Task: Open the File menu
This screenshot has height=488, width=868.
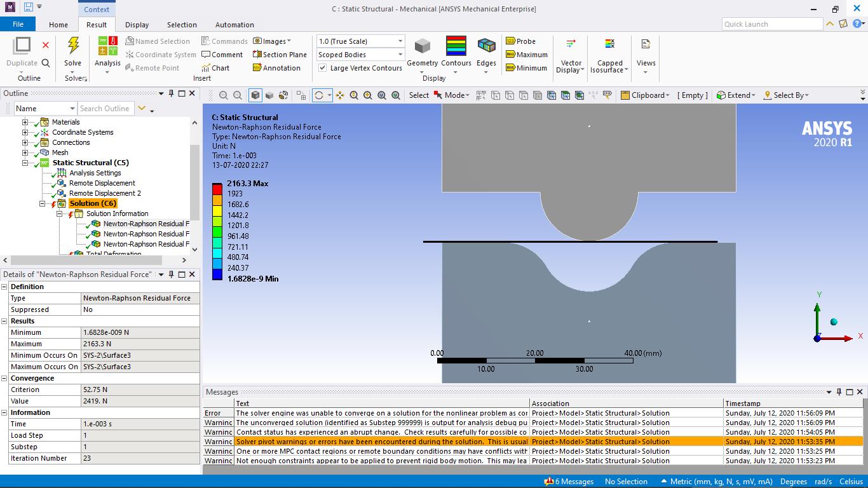Action: click(18, 24)
